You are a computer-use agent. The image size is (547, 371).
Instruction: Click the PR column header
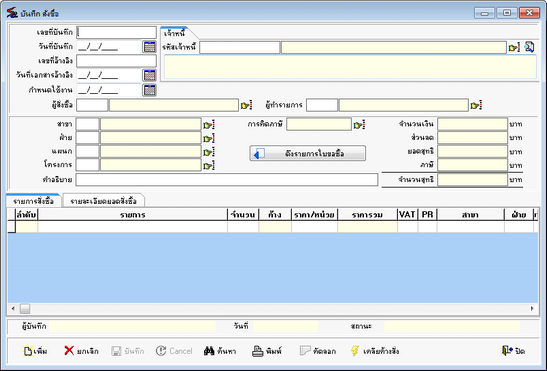[x=427, y=215]
